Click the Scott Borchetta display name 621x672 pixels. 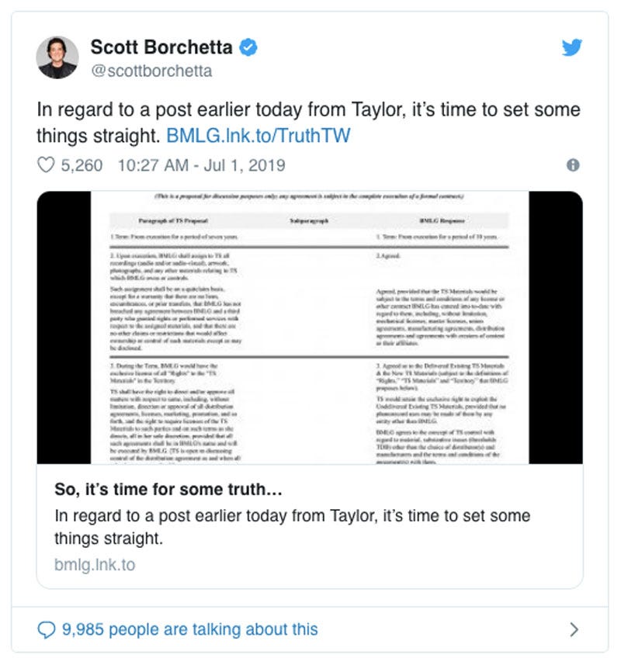pos(161,47)
